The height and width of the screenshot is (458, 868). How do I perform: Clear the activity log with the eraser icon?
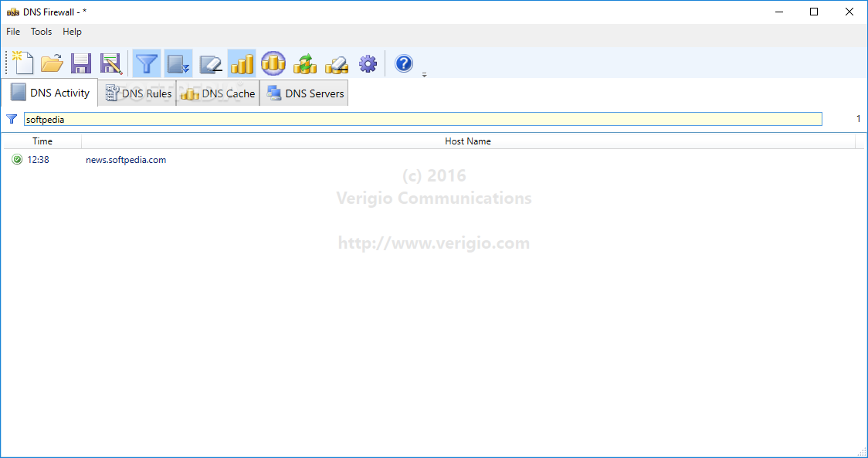coord(210,63)
